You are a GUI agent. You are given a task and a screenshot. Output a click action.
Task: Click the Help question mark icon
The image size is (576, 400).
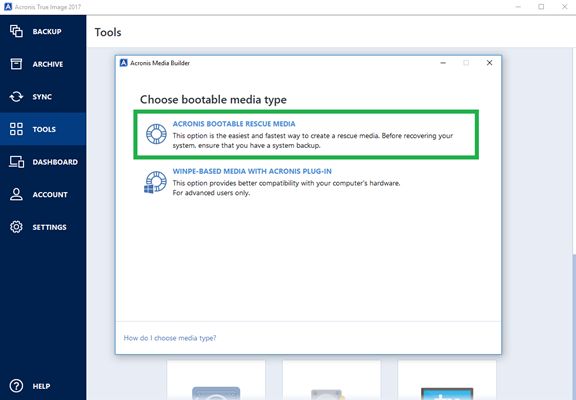pos(16,386)
